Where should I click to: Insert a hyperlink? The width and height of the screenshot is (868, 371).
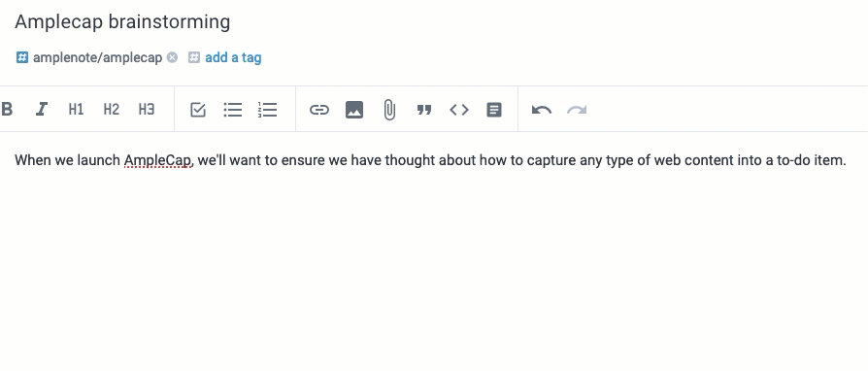[x=318, y=110]
